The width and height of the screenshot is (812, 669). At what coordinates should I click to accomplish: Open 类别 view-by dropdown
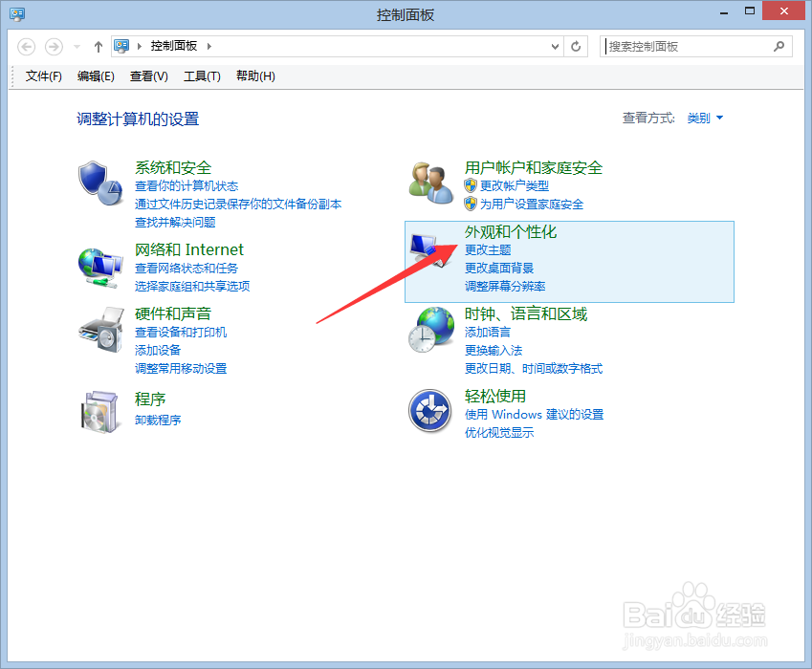click(x=705, y=118)
